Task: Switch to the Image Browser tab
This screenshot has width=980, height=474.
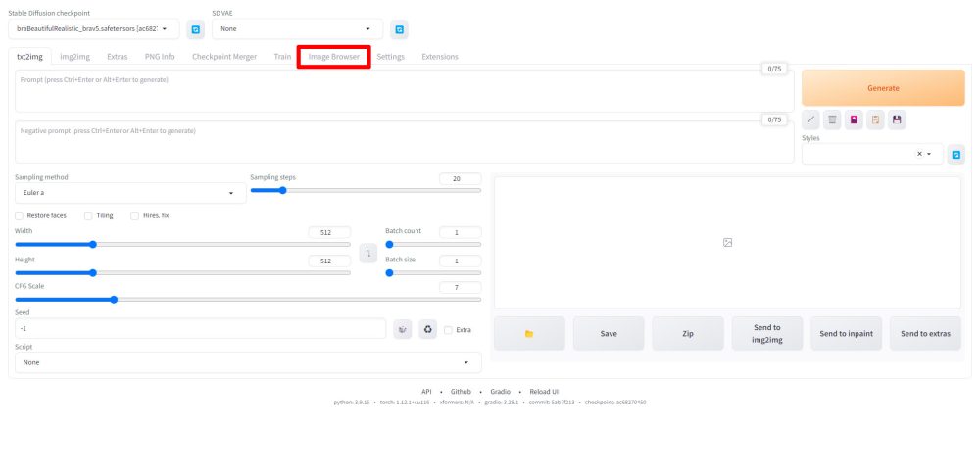Action: tap(333, 57)
